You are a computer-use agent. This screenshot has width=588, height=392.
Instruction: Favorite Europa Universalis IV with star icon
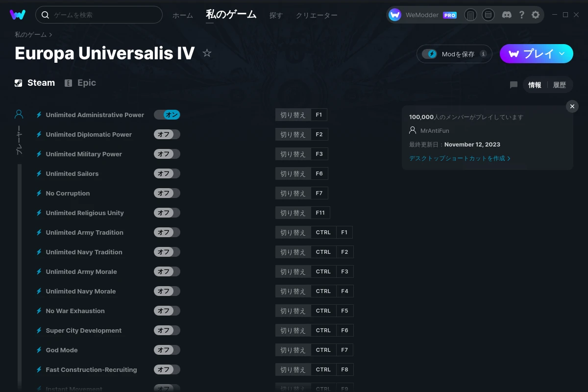point(207,53)
